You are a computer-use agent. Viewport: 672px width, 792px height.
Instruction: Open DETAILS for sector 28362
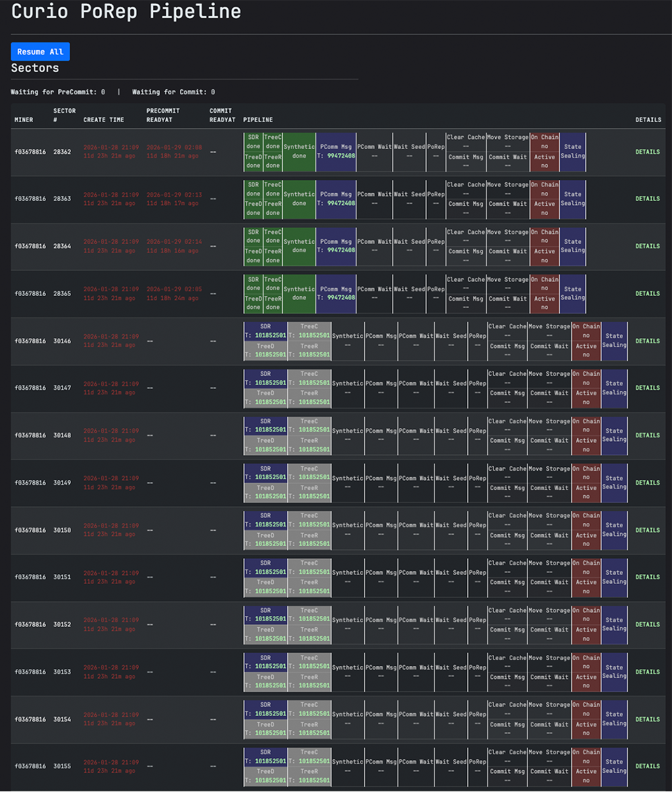[x=647, y=152]
